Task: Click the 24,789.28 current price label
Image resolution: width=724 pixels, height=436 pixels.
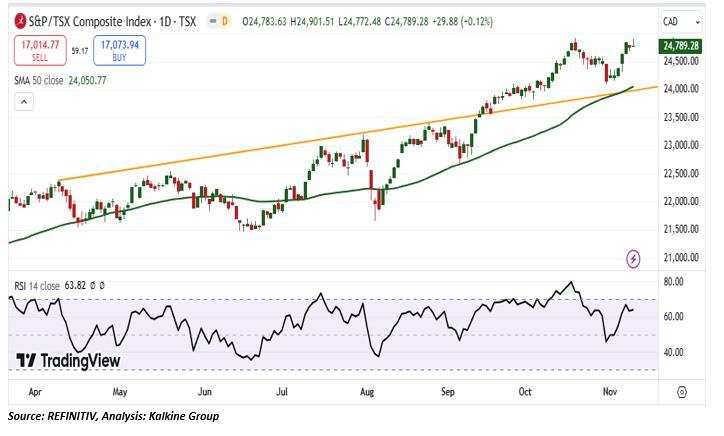Action: (681, 46)
